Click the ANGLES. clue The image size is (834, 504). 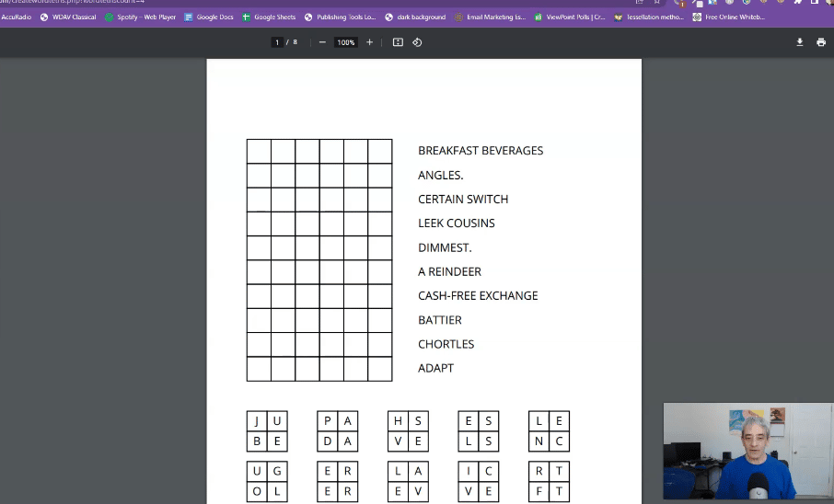coord(440,176)
